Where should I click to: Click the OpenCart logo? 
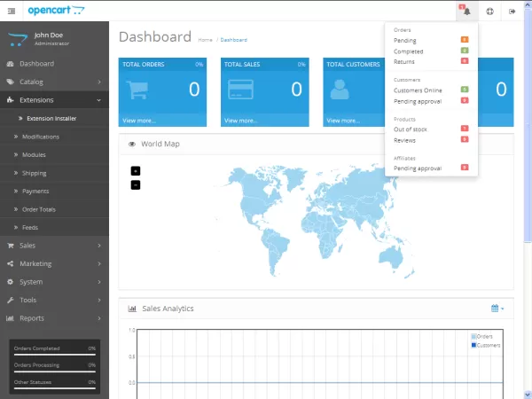(x=56, y=11)
